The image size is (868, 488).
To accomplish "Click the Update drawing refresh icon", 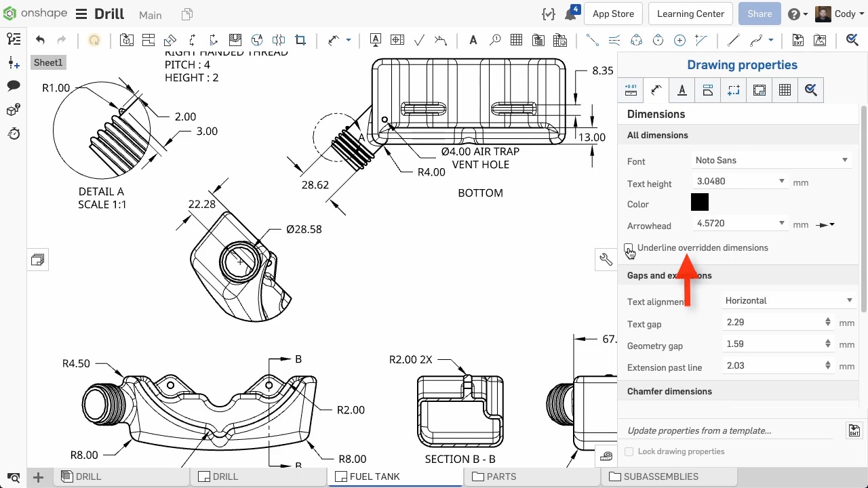I will [x=94, y=40].
